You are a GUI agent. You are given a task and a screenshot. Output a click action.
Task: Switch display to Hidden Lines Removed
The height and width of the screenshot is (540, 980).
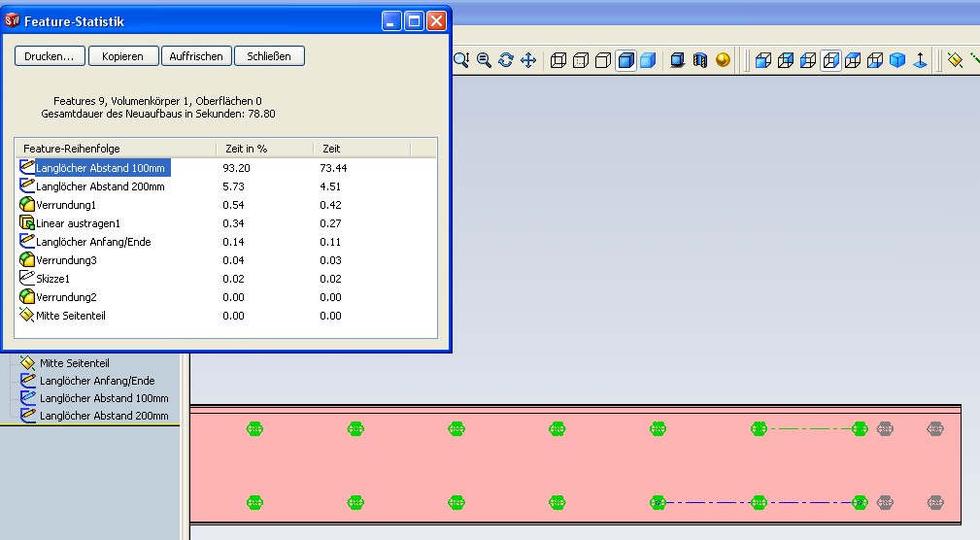[x=603, y=60]
